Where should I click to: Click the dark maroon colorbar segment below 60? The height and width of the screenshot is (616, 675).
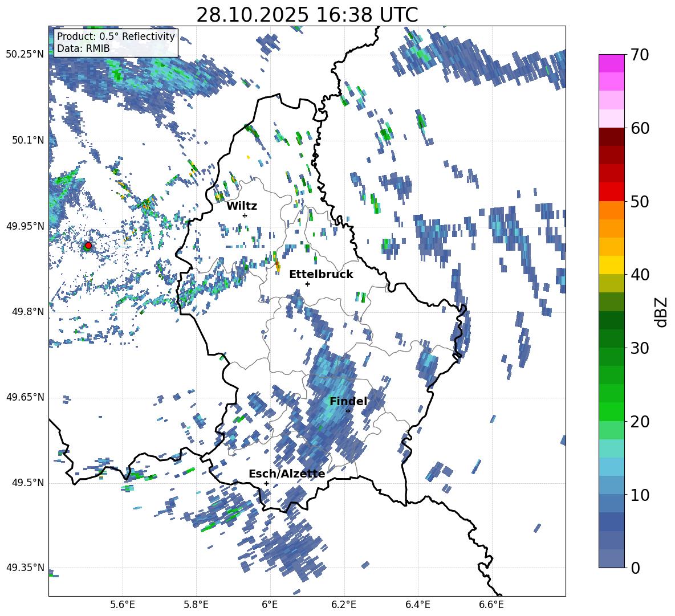[x=612, y=137]
